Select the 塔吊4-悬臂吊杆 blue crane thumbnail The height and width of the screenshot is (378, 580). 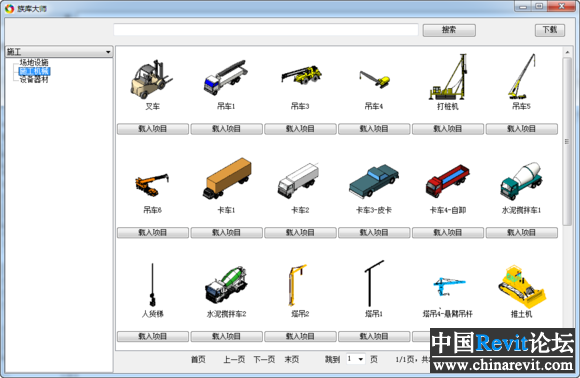tap(449, 287)
